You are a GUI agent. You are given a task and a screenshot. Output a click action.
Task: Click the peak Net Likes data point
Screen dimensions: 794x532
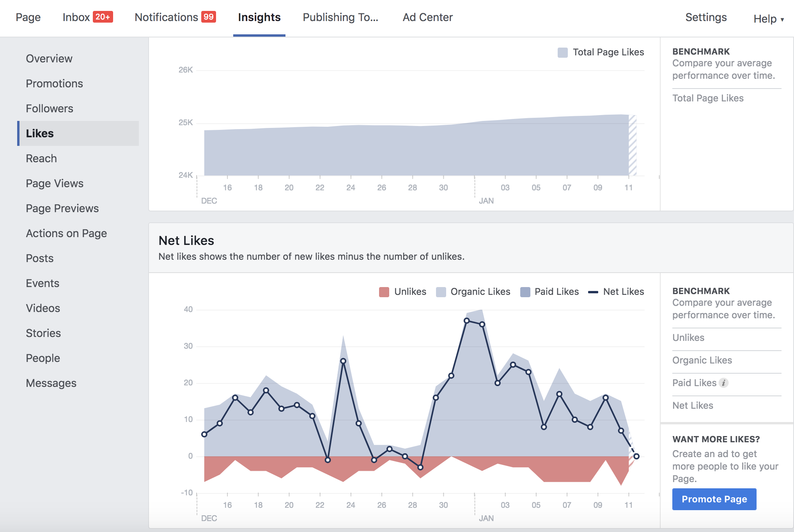[x=466, y=321]
